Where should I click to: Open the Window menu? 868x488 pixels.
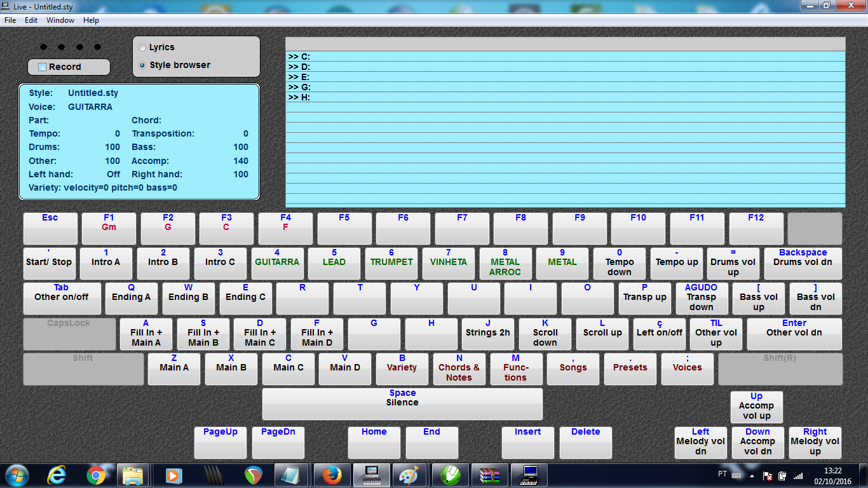tap(60, 20)
